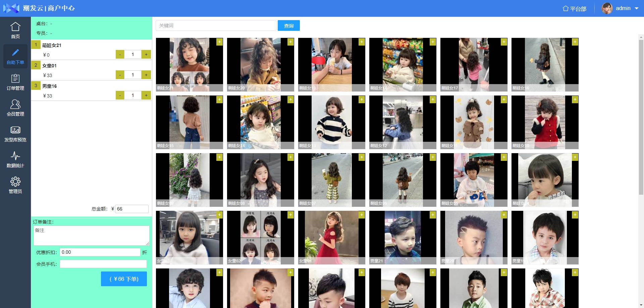Add 萌娃女21 using its plus icon
The image size is (644, 308).
[219, 42]
